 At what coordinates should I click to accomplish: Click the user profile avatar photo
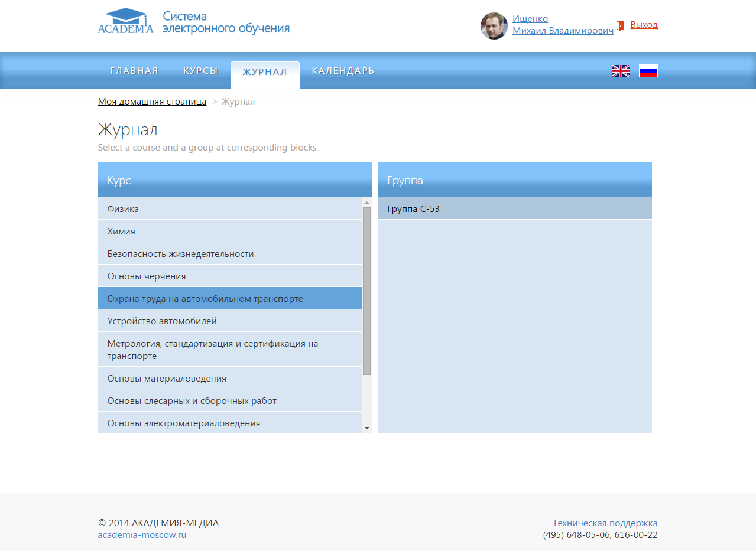494,26
